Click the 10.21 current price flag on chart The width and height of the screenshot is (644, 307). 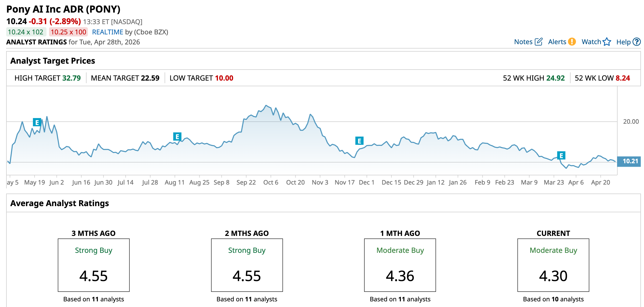(x=629, y=161)
